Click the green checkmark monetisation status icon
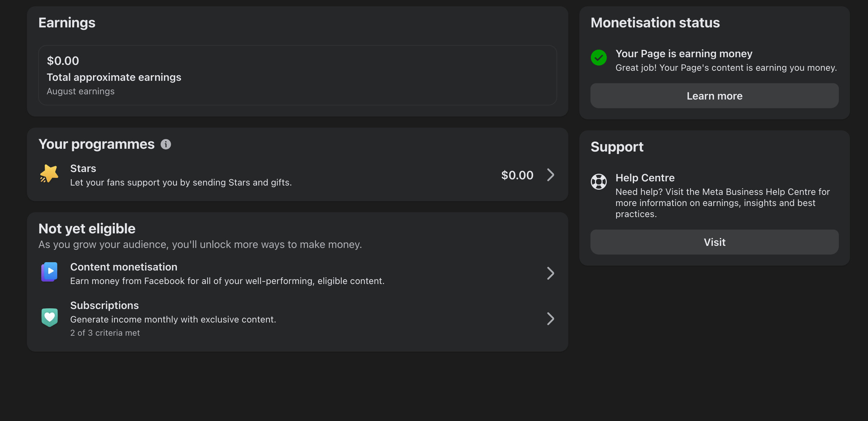 [599, 58]
